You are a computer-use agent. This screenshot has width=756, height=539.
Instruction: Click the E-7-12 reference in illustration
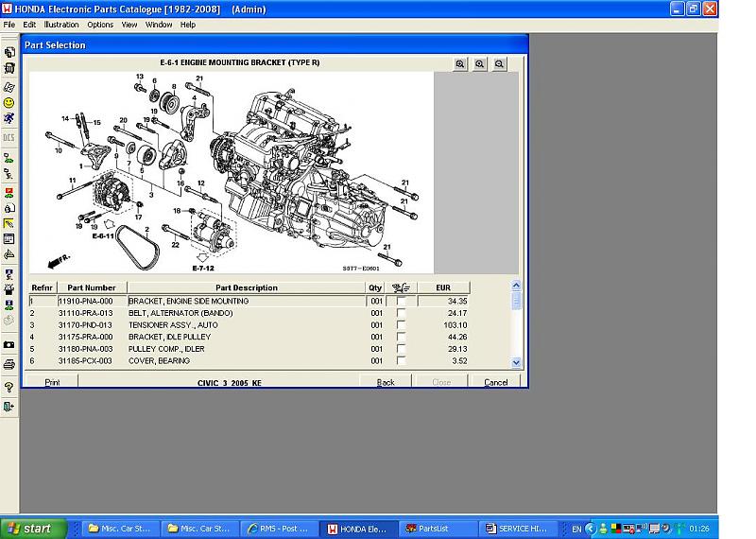pos(203,269)
